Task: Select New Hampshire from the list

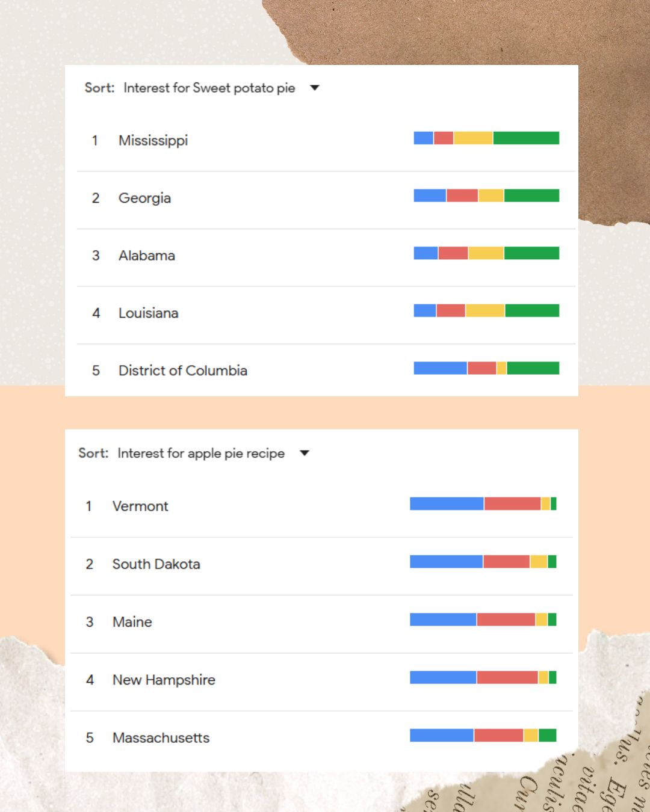Action: 164,680
